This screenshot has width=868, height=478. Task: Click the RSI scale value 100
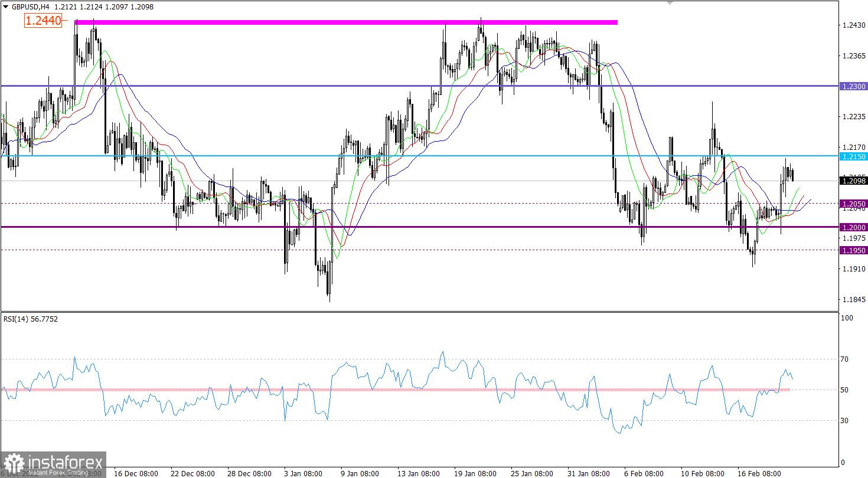(x=847, y=318)
